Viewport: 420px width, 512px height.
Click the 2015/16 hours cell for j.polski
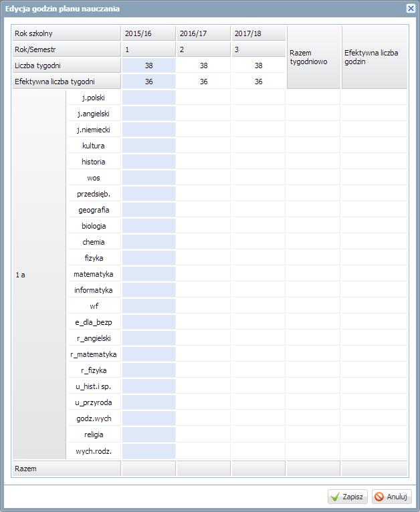coord(148,98)
